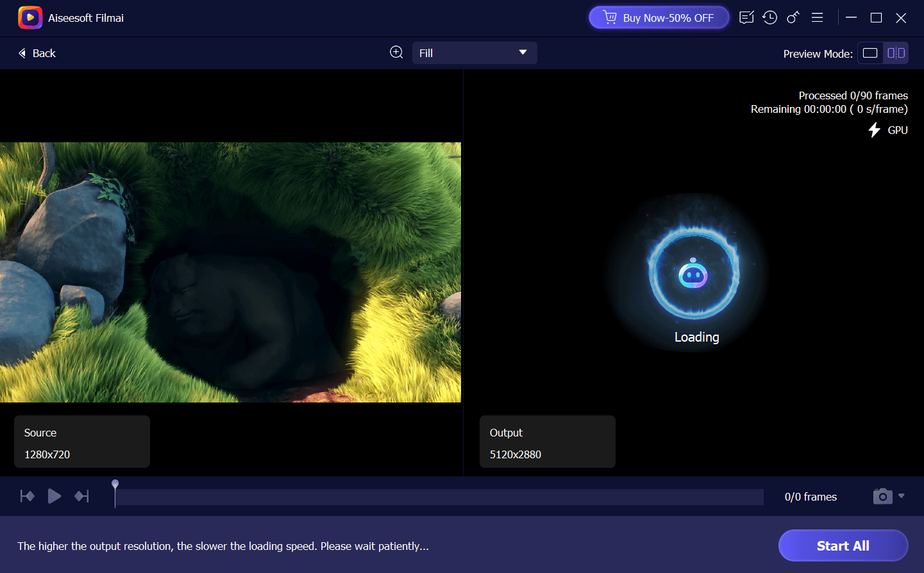Open the hamburger menu

[x=817, y=18]
